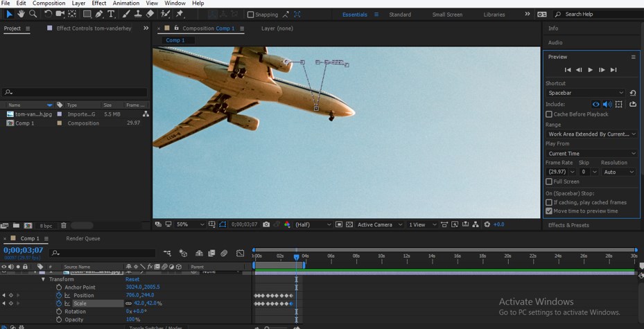
Task: Select the Horizontal Type tool
Action: (111, 14)
